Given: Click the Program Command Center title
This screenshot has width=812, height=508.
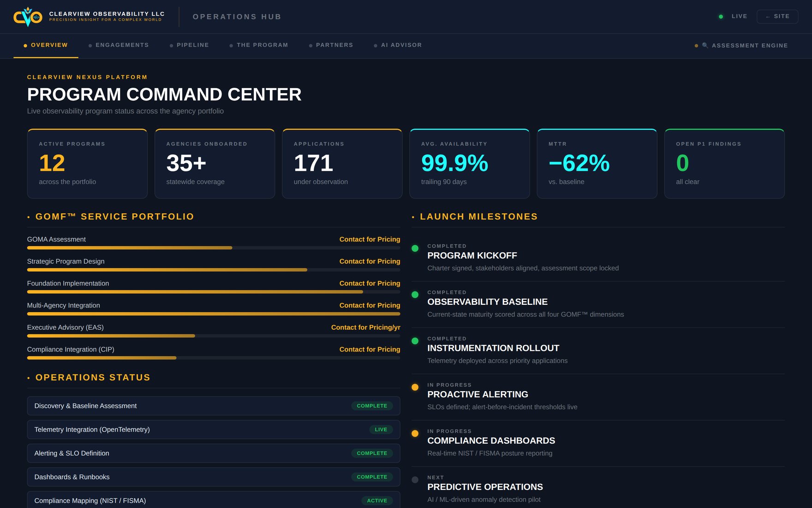Looking at the screenshot, I should [x=164, y=95].
